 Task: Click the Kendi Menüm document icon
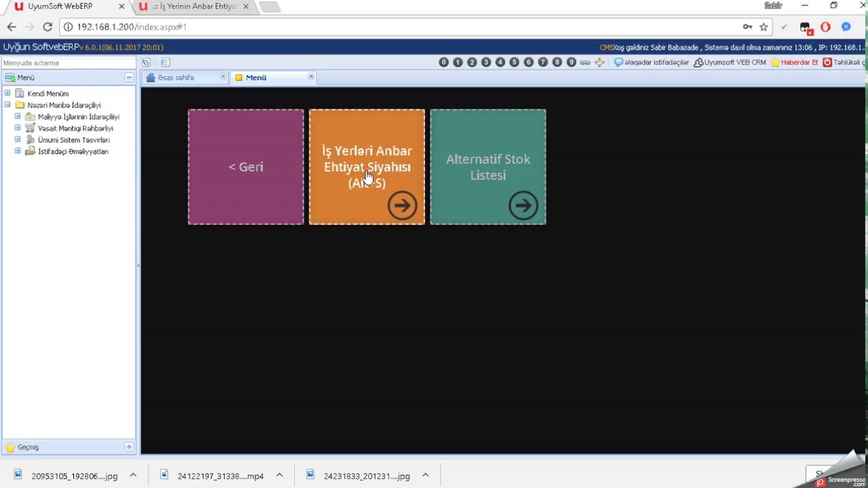point(19,94)
